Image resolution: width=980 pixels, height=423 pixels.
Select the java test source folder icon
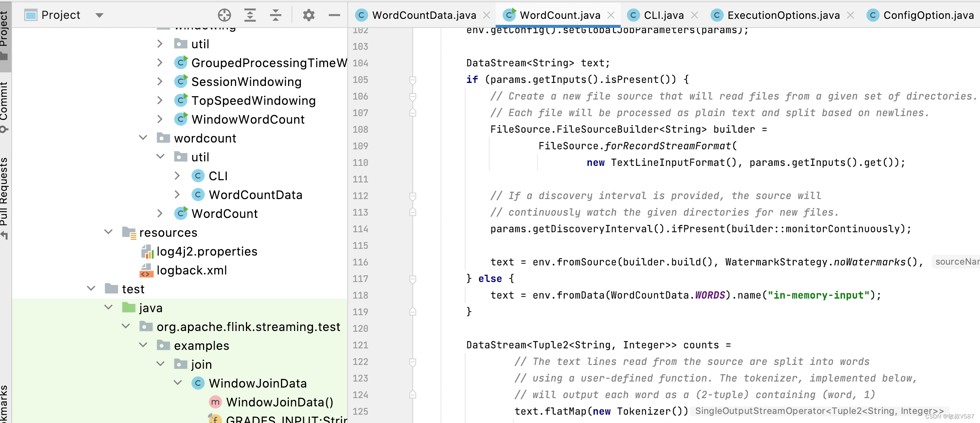click(x=129, y=307)
